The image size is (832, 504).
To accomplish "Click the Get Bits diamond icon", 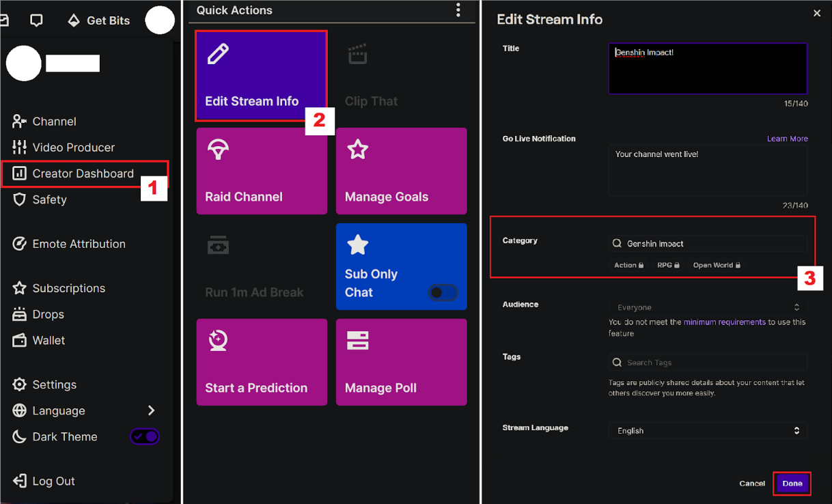I will tap(74, 20).
